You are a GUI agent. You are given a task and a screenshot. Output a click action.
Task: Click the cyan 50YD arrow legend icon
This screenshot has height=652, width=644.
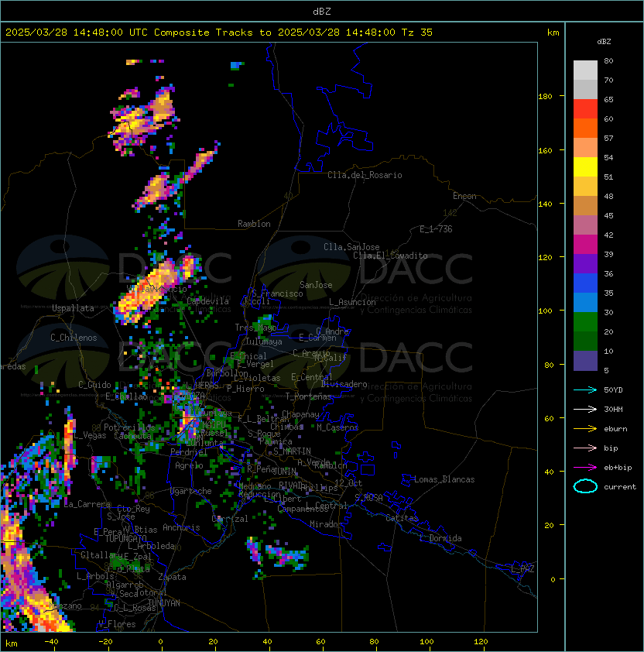[585, 389]
